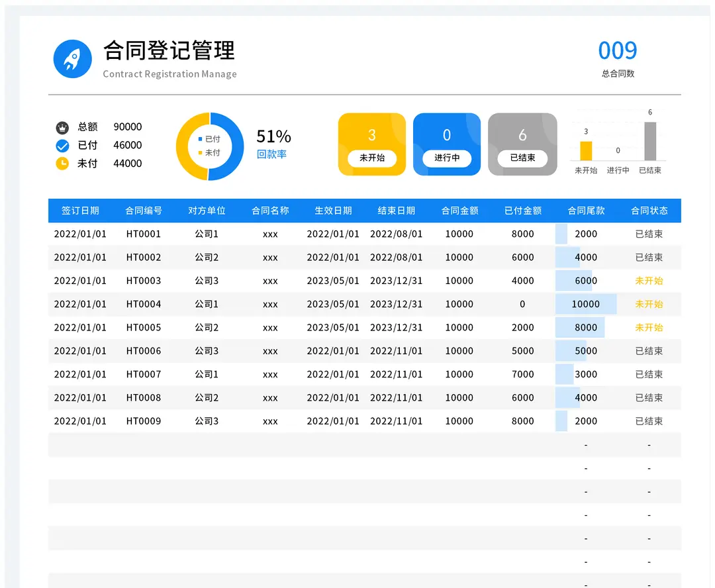
Task: Click the blue 进行中 status card
Action: pyautogui.click(x=446, y=144)
